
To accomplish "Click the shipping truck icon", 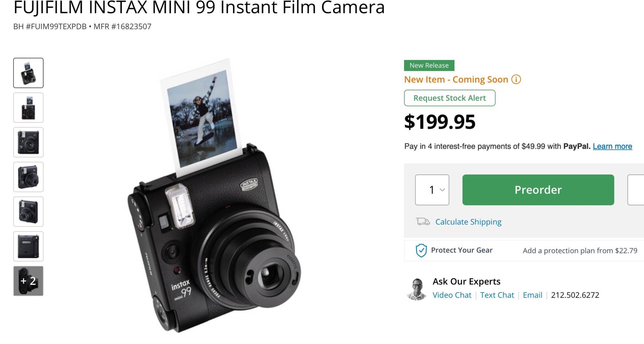I will coord(423,222).
